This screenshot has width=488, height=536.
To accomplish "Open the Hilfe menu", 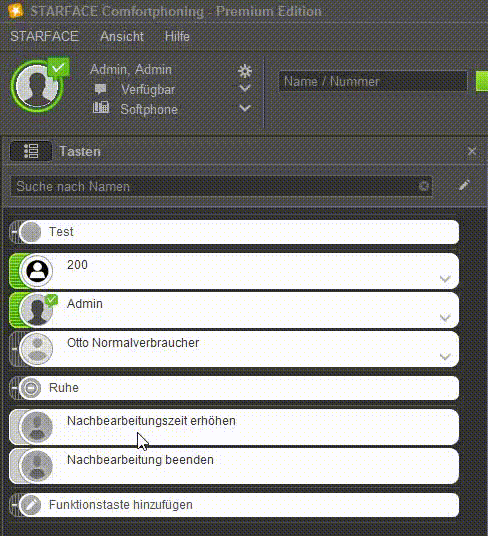I will 177,36.
